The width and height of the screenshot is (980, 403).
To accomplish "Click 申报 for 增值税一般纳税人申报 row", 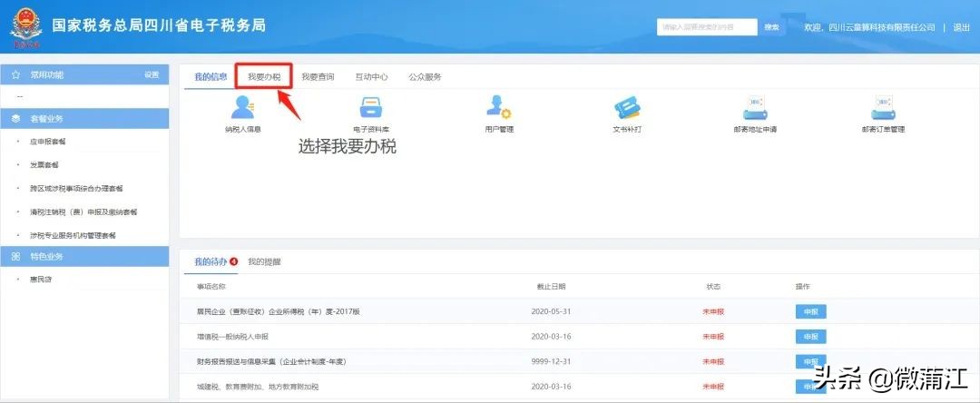I will [810, 336].
